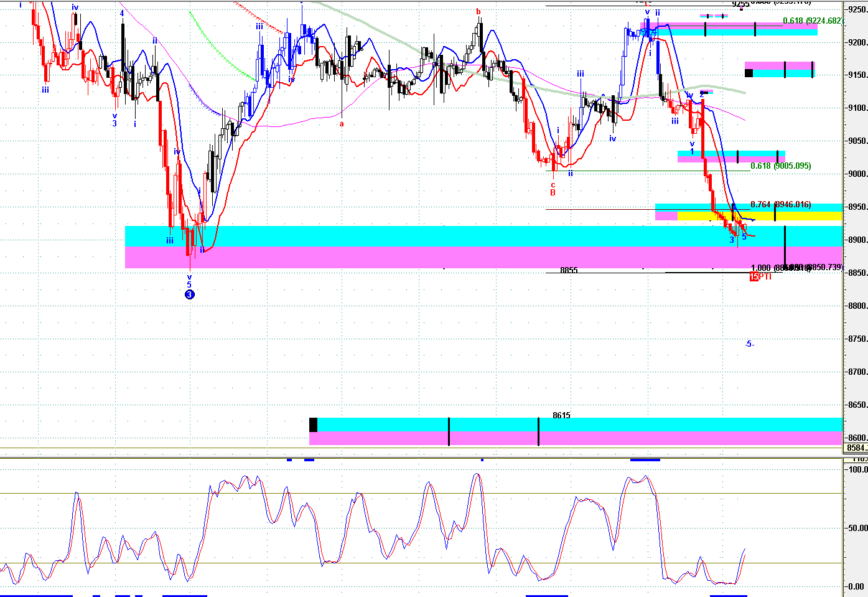Click the 100.0 oscillator scale label

(858, 469)
